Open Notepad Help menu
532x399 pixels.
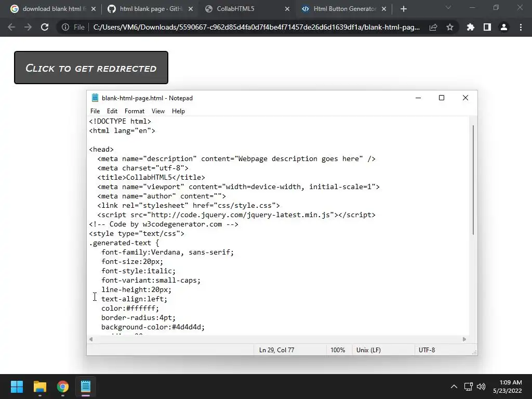coord(178,111)
